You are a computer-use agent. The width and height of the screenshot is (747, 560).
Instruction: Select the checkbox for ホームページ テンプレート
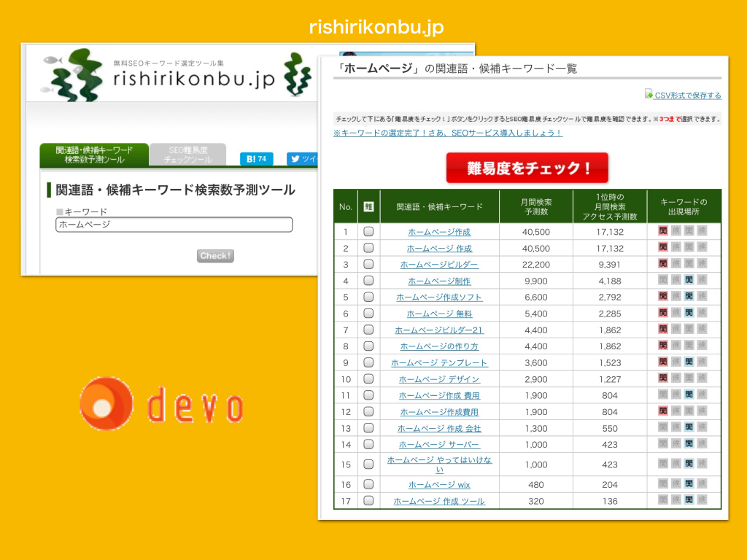coord(368,362)
